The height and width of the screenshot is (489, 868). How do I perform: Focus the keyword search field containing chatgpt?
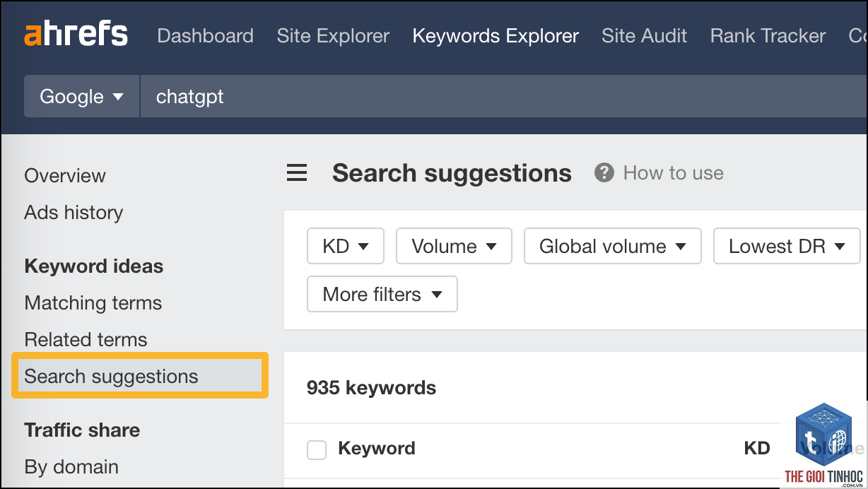[503, 96]
